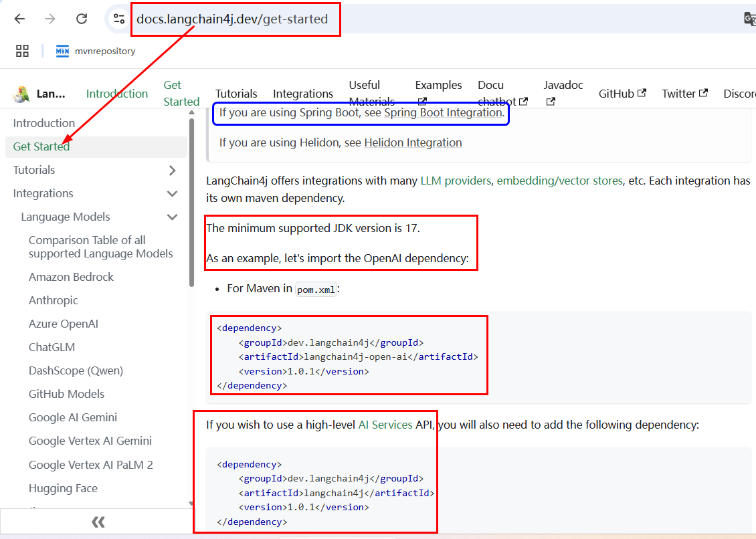Collapse Language Models chevron in sidebar
756x539 pixels.
point(172,217)
